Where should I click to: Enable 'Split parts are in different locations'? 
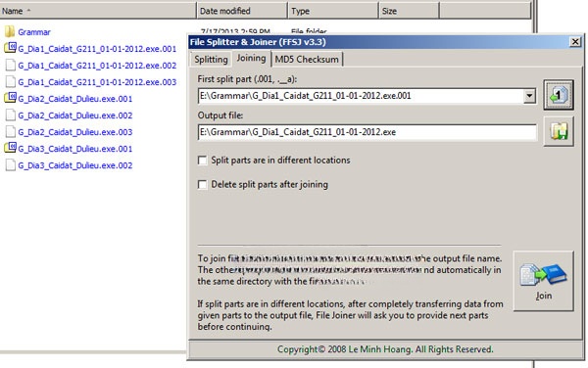pyautogui.click(x=202, y=161)
